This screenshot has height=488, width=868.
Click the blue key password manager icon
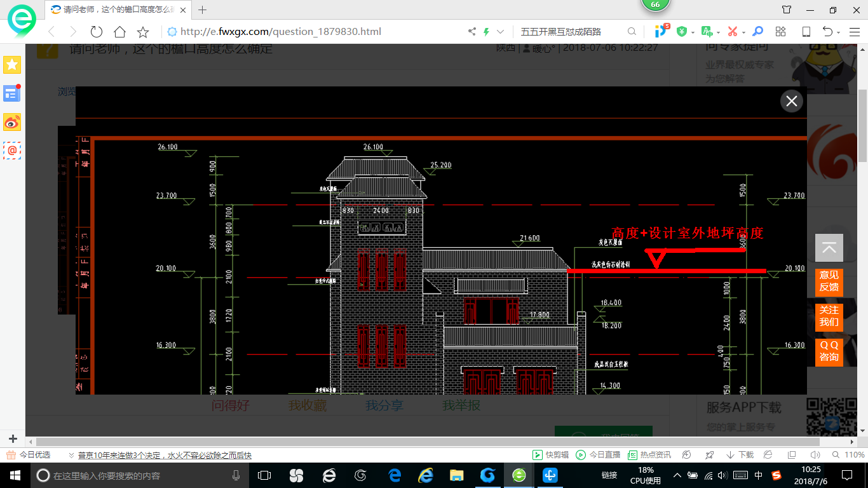(757, 31)
